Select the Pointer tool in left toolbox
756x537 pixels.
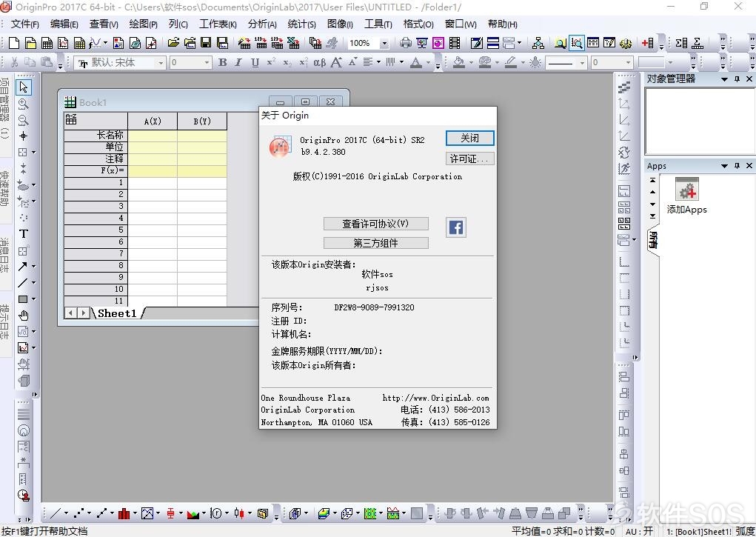tap(23, 87)
